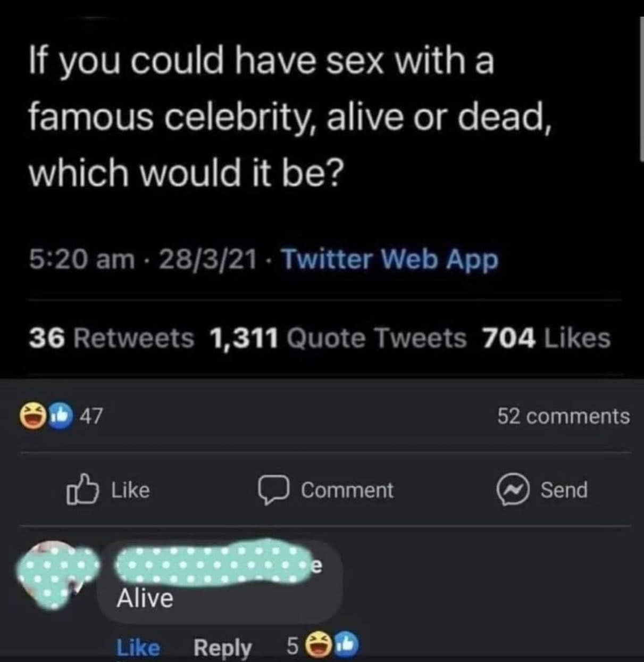Click the tweet timestamp 5:20 am
The height and width of the screenshot is (662, 644).
click(x=81, y=260)
